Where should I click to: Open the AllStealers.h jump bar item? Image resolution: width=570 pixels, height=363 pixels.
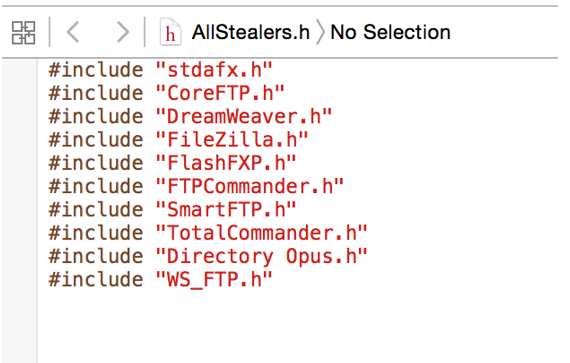tap(250, 32)
